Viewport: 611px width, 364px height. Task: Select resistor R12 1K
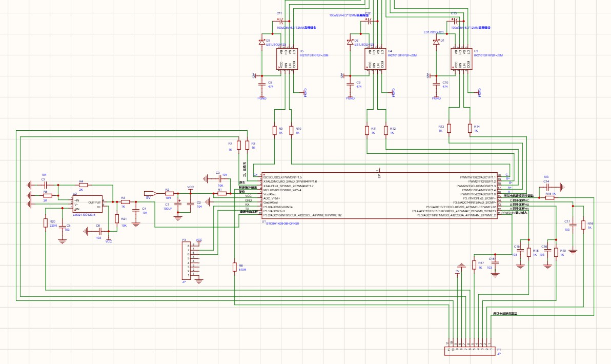(386, 131)
